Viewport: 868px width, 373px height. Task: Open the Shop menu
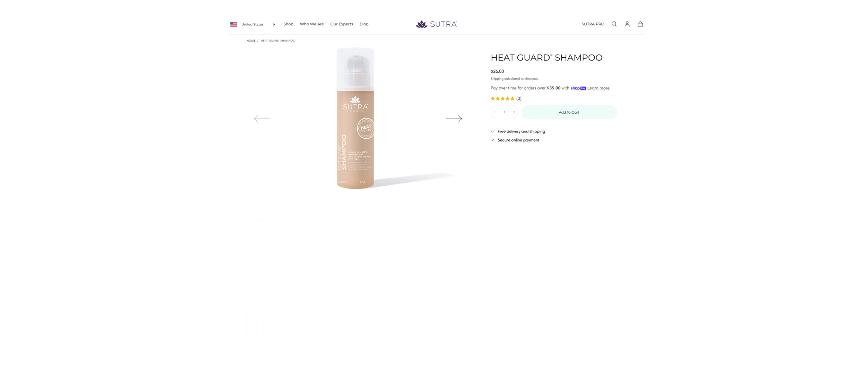[x=288, y=24]
